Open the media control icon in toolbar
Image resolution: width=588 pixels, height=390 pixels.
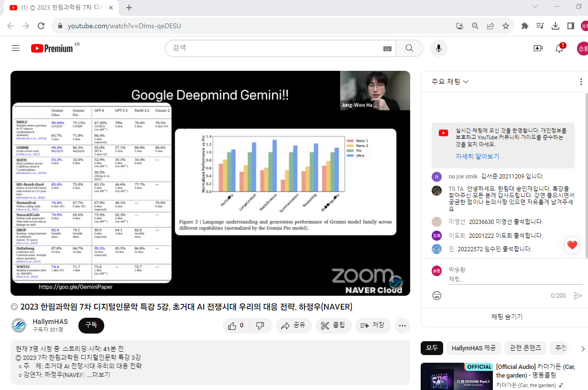tap(540, 26)
